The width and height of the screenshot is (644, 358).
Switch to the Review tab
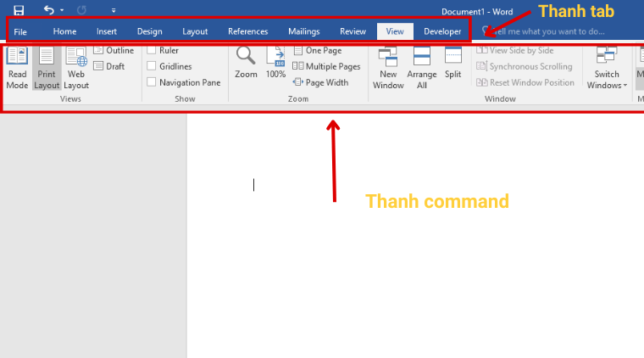(353, 31)
